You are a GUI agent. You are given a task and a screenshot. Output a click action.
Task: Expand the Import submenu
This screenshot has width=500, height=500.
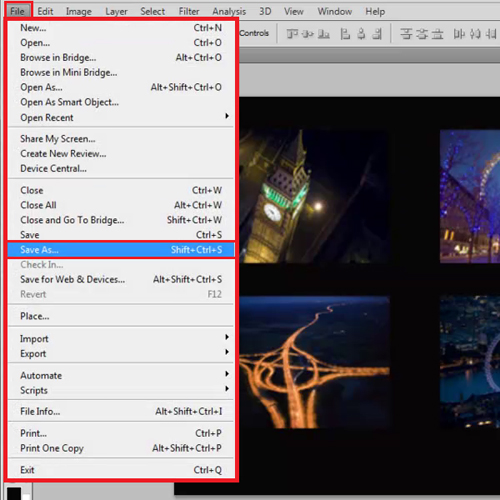pyautogui.click(x=120, y=338)
